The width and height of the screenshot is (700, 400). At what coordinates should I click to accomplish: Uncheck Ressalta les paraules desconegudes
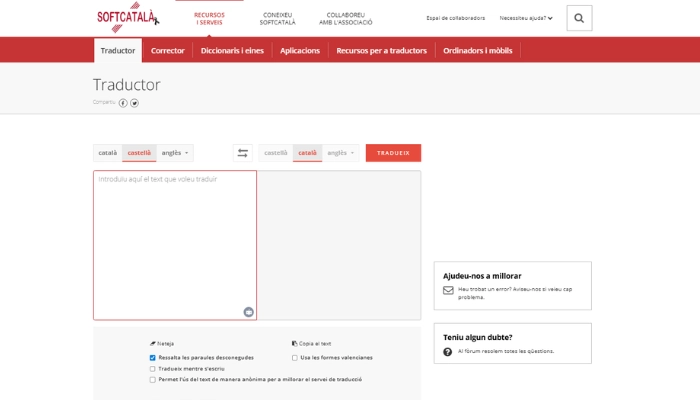[x=152, y=357]
